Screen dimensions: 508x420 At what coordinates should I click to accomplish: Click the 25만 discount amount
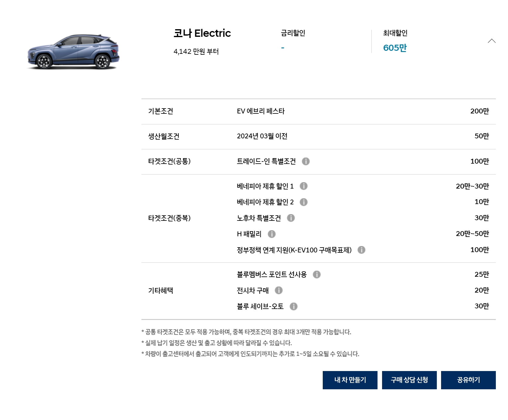click(x=482, y=275)
